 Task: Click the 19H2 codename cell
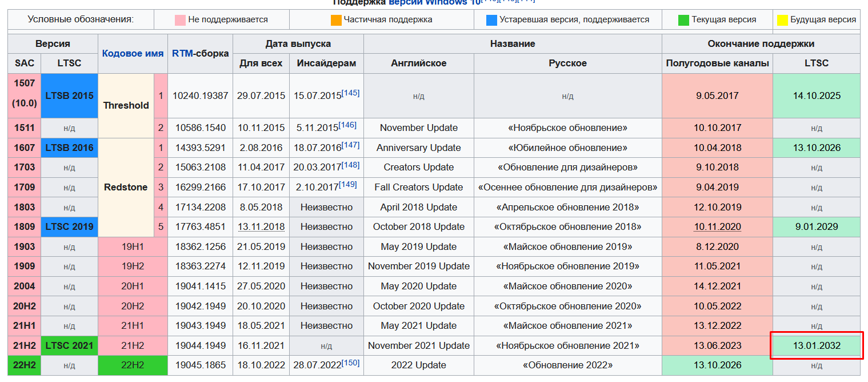click(133, 266)
